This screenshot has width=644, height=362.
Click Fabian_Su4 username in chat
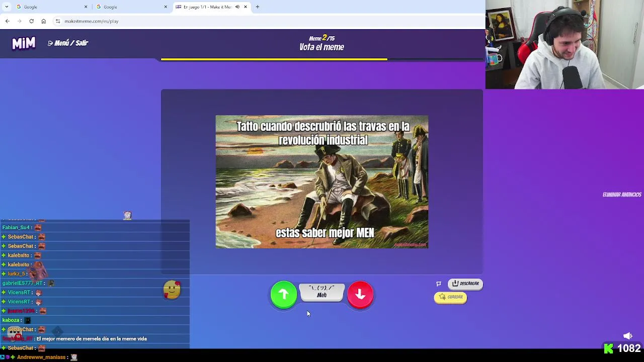[x=16, y=228]
